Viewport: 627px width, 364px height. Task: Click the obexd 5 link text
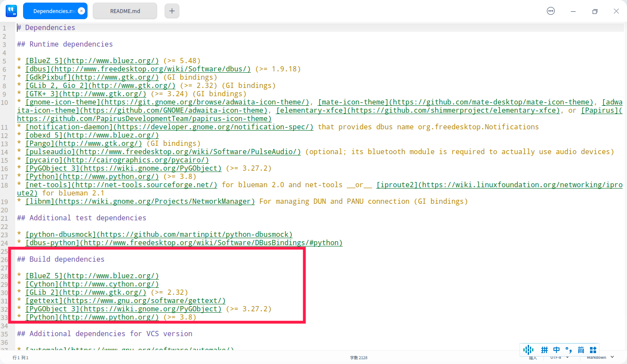pos(92,135)
